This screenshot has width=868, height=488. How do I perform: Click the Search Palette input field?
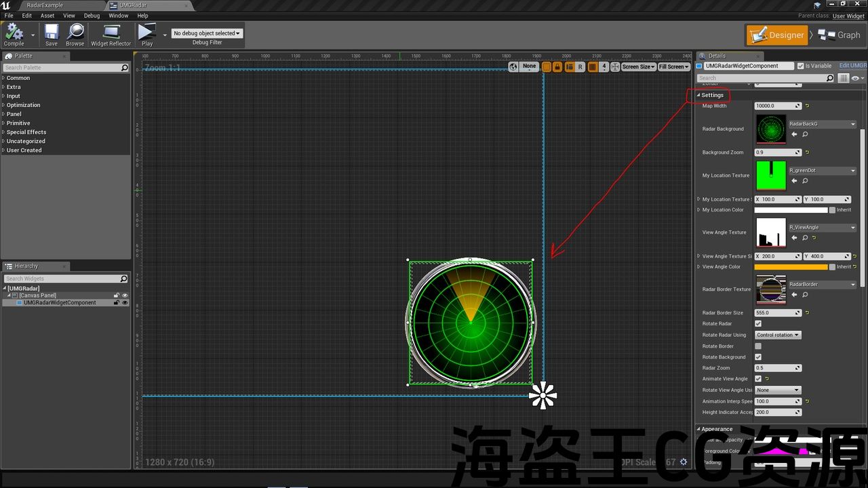pyautogui.click(x=61, y=68)
